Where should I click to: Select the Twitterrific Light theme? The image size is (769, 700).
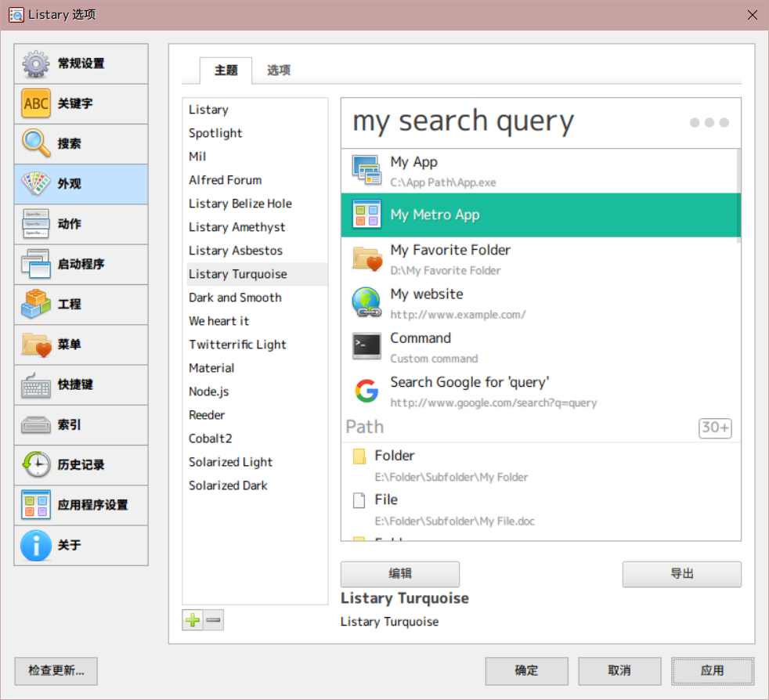[x=255, y=345]
